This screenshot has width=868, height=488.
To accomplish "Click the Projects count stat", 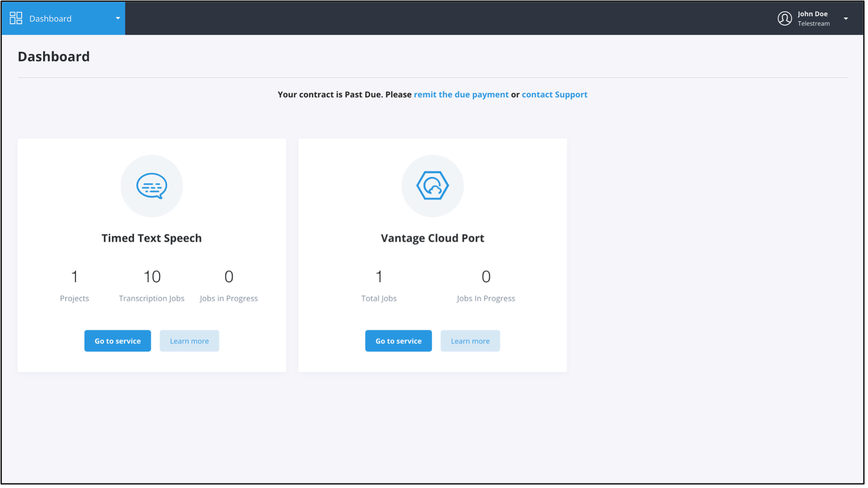I will click(75, 277).
